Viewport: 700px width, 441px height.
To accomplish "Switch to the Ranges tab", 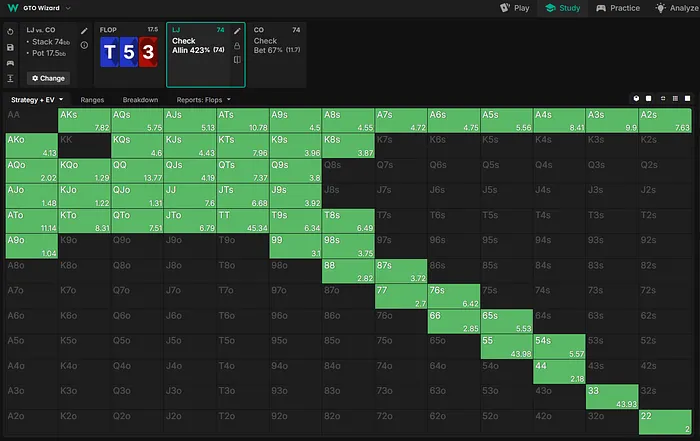I will (92, 100).
